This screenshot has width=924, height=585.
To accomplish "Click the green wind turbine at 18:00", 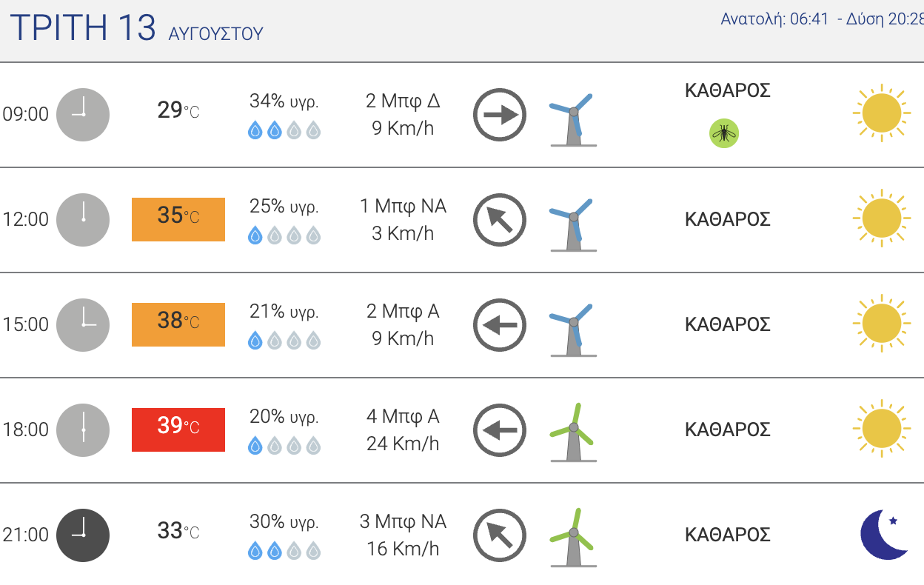I will [x=573, y=432].
